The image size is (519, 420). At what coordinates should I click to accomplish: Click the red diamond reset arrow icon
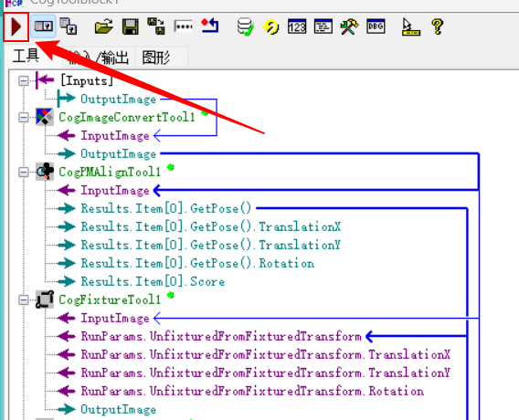coord(210,26)
